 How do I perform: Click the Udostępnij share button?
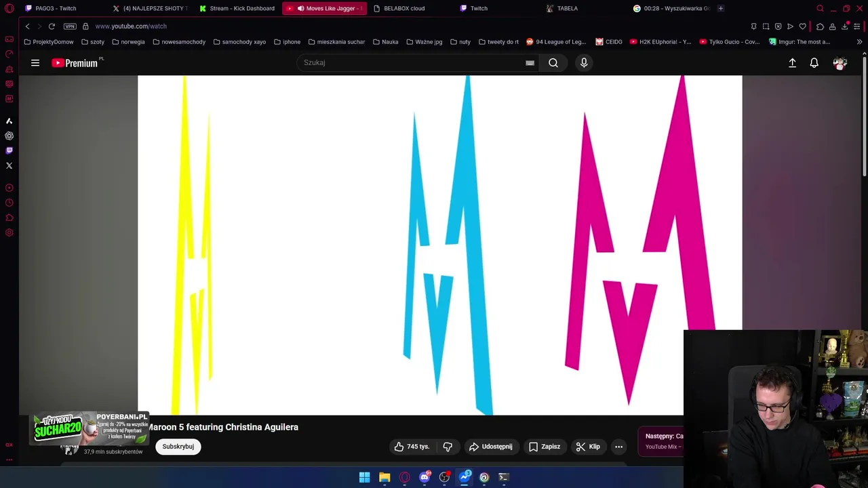tap(490, 447)
